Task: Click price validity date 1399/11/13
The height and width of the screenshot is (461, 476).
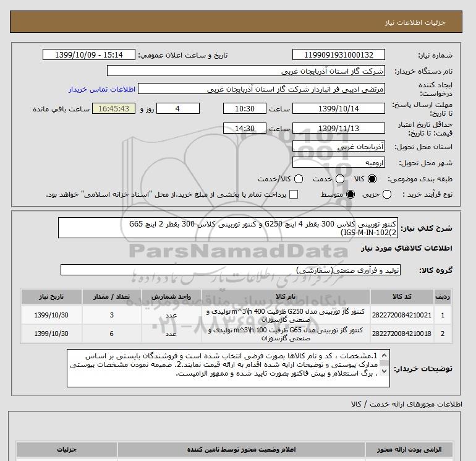Action: [339, 128]
